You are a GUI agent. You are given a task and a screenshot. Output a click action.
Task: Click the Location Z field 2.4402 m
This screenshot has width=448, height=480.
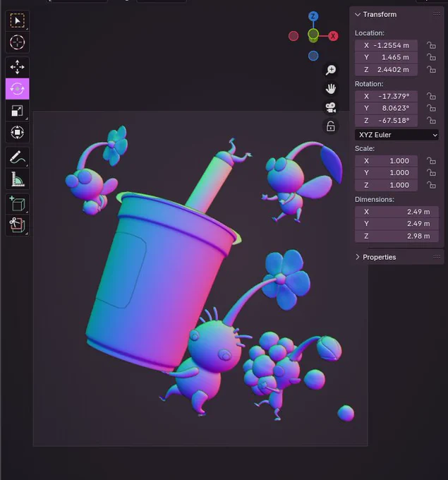point(386,70)
